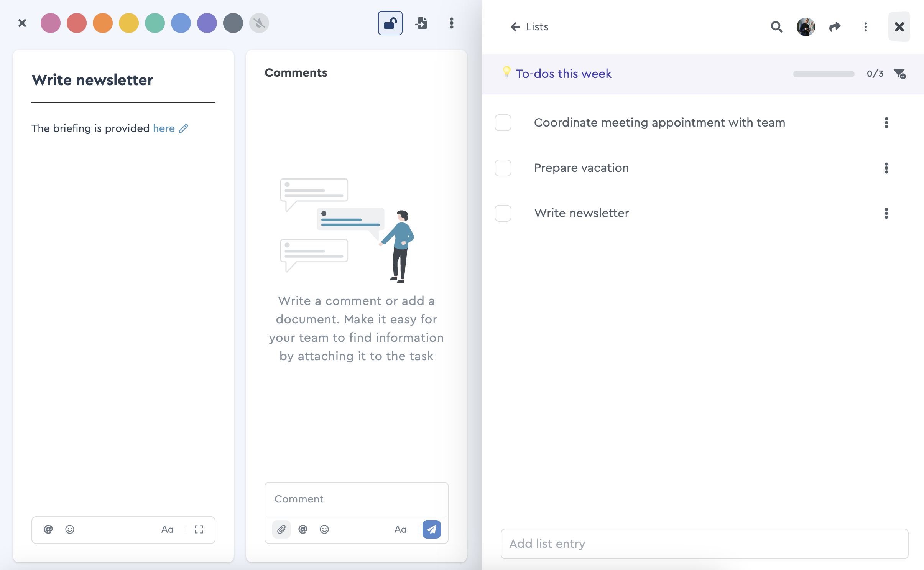
Task: Click the list progress bar
Action: (824, 74)
